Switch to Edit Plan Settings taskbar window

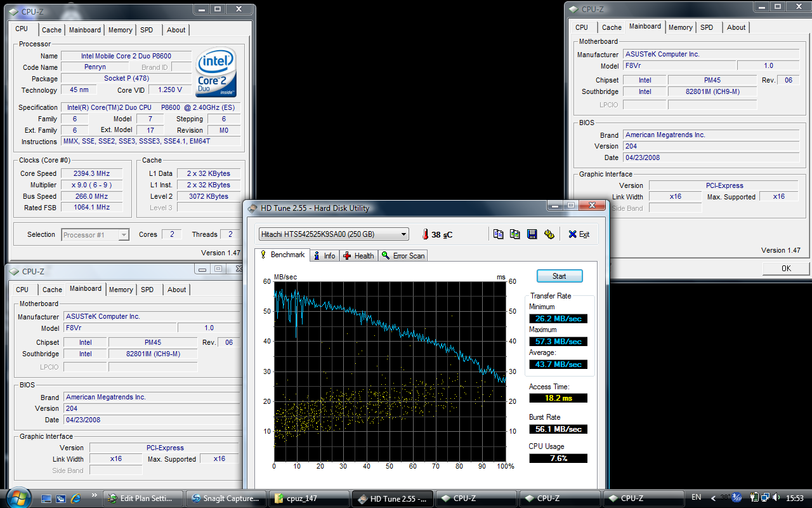[143, 498]
